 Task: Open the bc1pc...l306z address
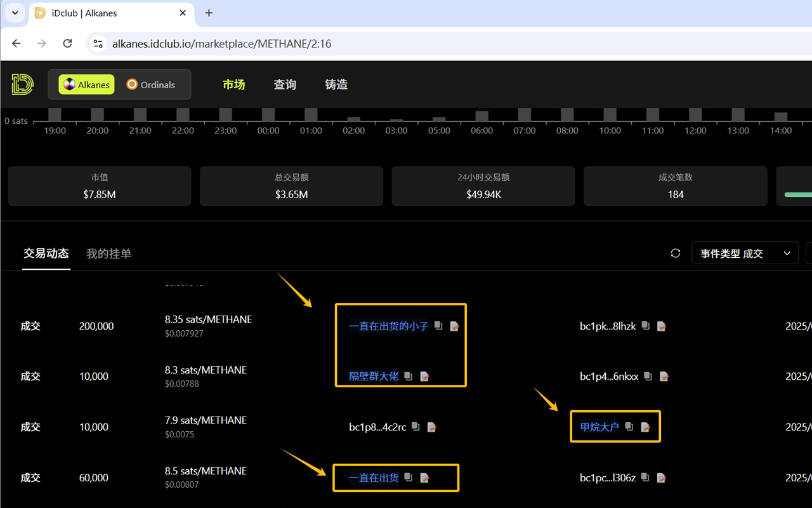pyautogui.click(x=608, y=478)
